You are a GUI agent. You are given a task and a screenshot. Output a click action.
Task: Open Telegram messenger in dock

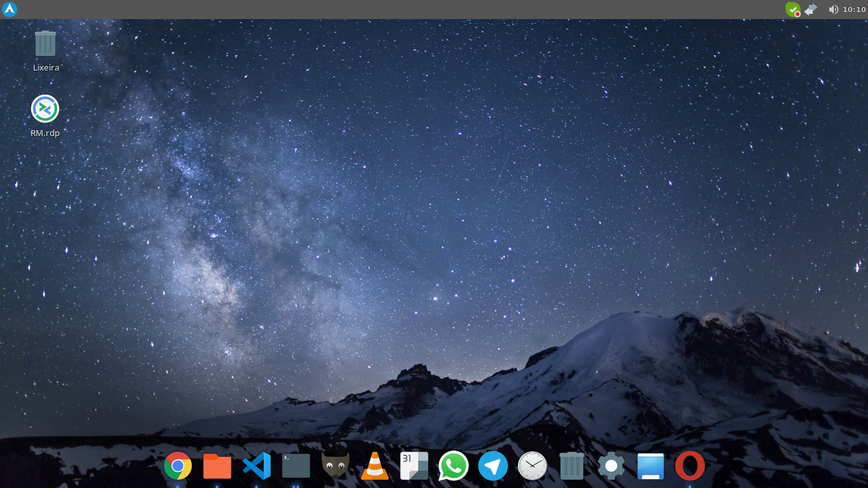pos(493,466)
